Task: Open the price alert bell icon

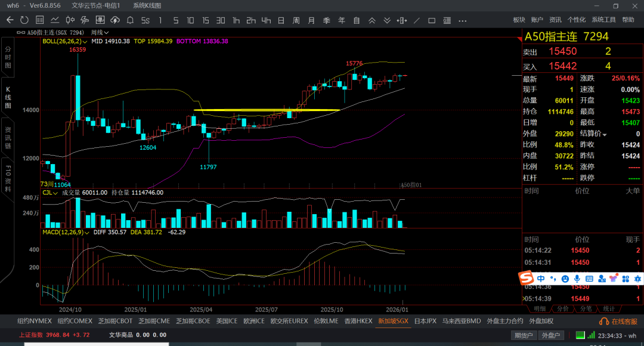Action: (x=130, y=20)
